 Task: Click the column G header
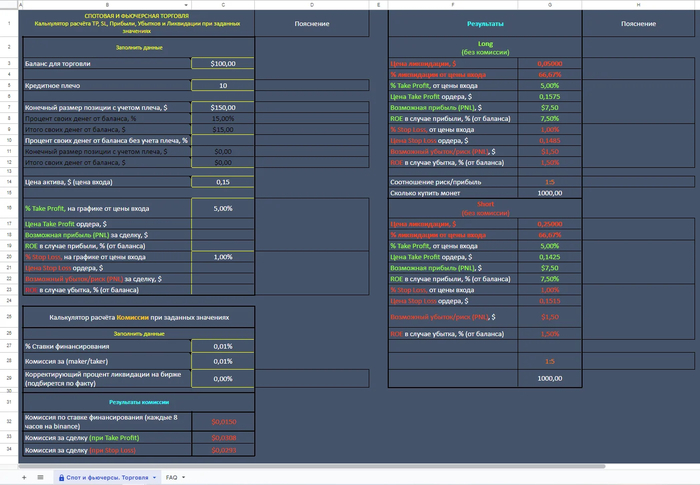(x=549, y=6)
